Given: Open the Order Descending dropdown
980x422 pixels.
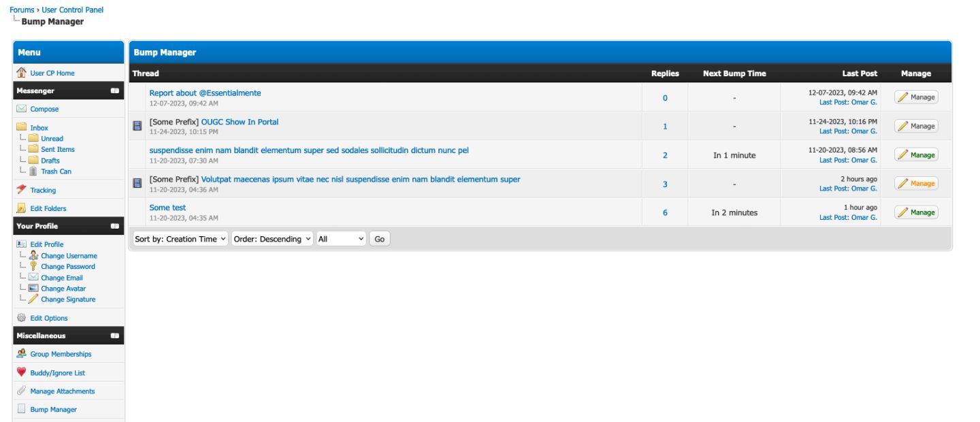Looking at the screenshot, I should [x=272, y=239].
